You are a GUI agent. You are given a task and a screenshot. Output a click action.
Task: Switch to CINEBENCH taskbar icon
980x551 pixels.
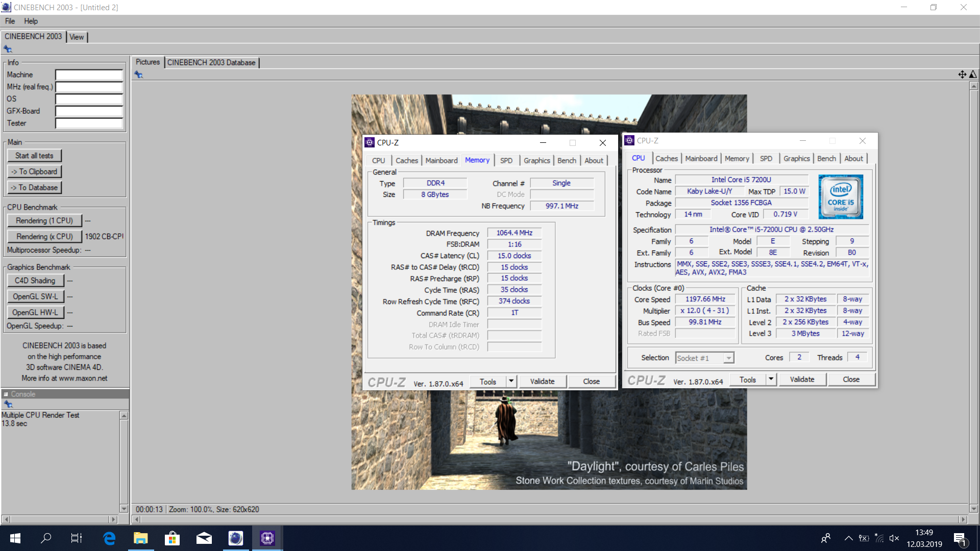pyautogui.click(x=236, y=538)
